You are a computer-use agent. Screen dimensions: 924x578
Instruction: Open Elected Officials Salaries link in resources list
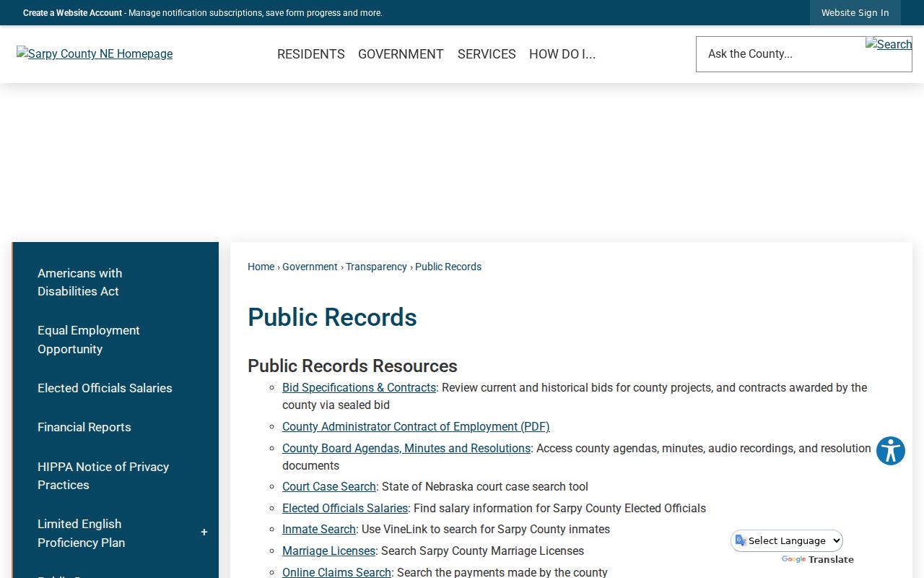pos(345,509)
